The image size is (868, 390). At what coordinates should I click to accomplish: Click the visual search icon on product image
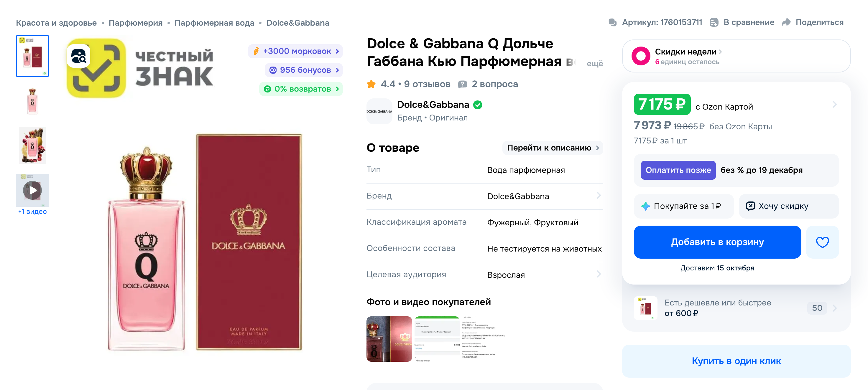click(x=78, y=56)
